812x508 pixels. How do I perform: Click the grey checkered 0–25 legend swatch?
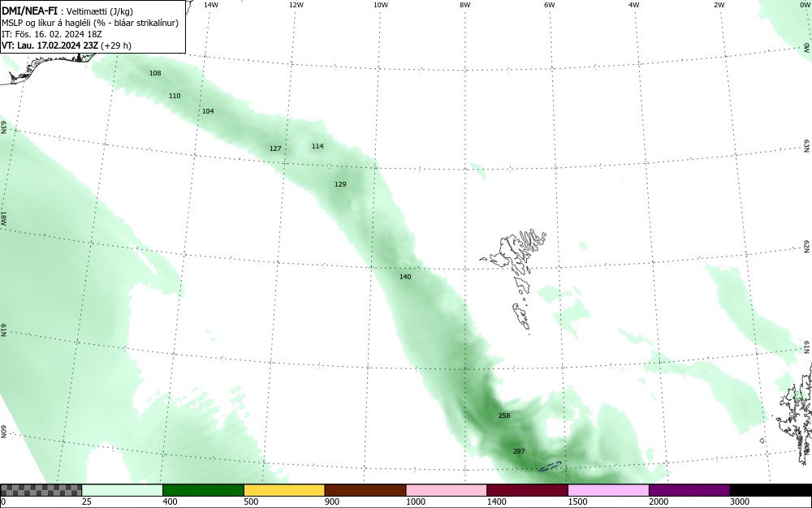41,490
